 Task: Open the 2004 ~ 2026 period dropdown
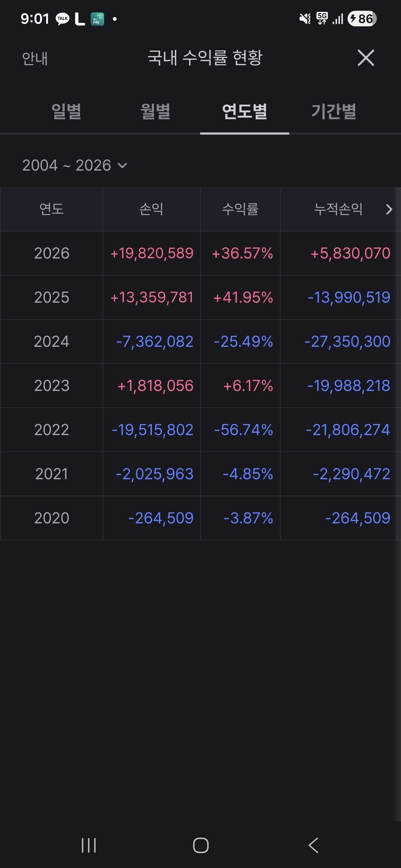tap(75, 165)
